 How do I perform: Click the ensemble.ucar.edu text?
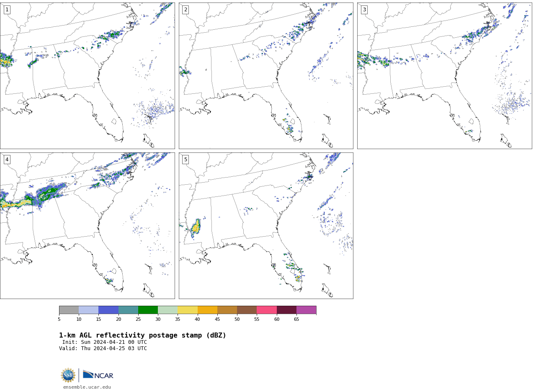[87, 387]
